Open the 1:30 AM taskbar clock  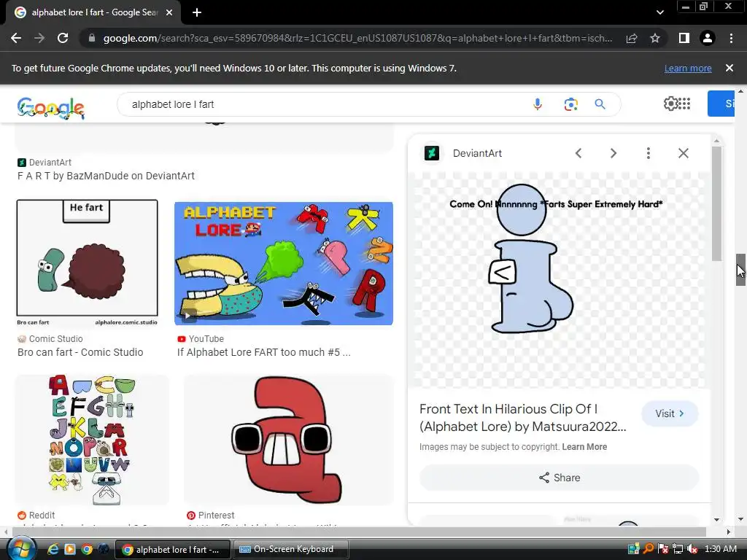tap(720, 549)
